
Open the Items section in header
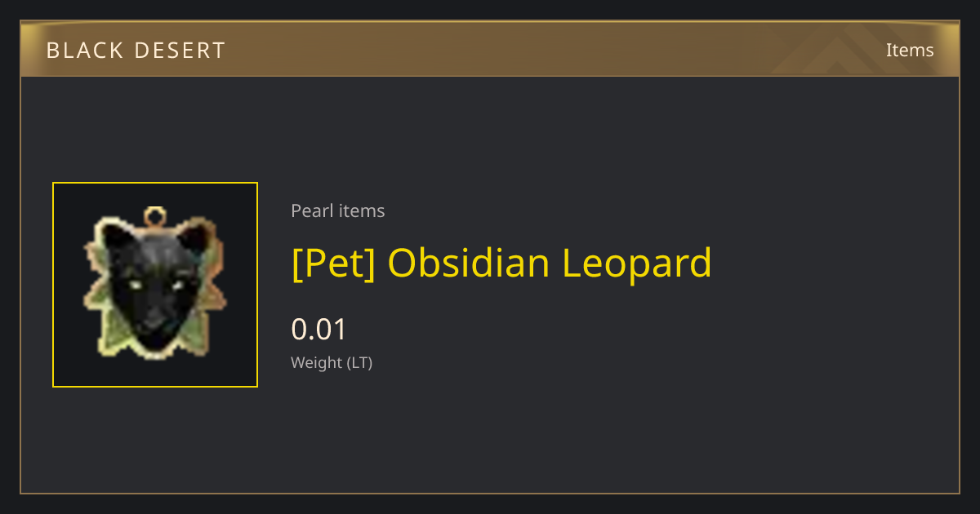pyautogui.click(x=910, y=50)
